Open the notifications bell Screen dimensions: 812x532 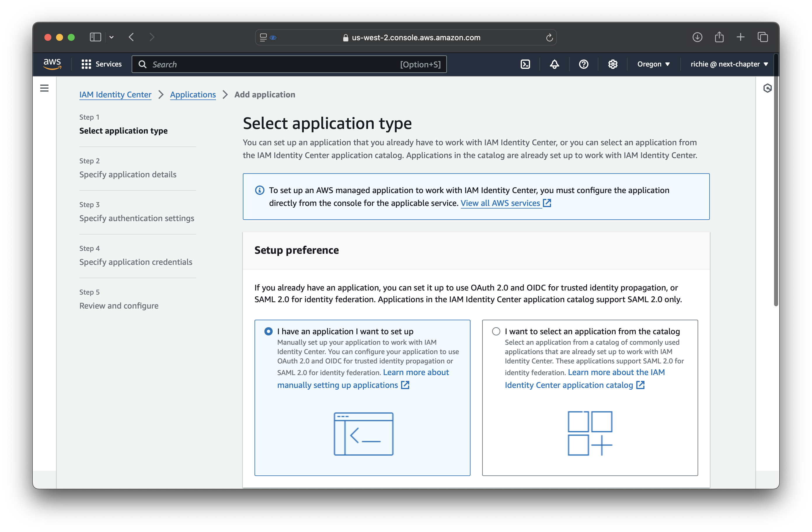click(554, 64)
